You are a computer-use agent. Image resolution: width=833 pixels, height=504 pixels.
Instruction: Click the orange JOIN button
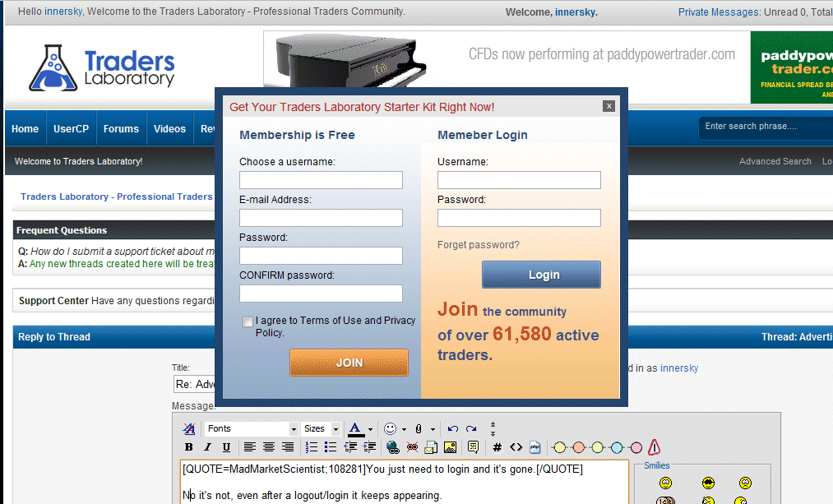(349, 363)
